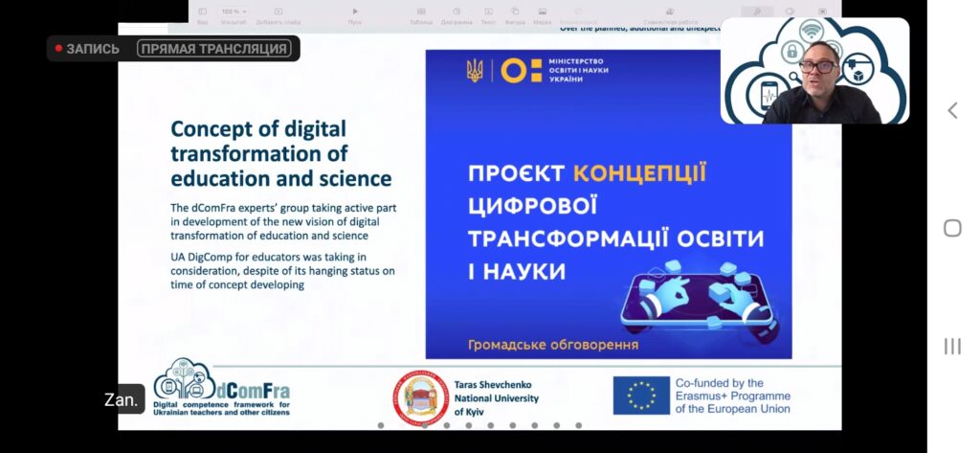Viewport: 980px width, 453px height.
Task: Tap the Android recent apps button
Action: [x=952, y=346]
